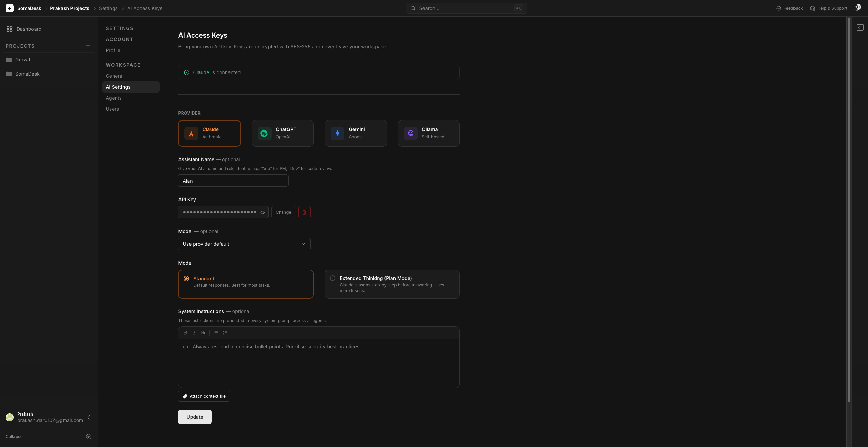Screen dimensions: 868x447
Task: Reveal the API key with eye icon
Action: pos(263,212)
